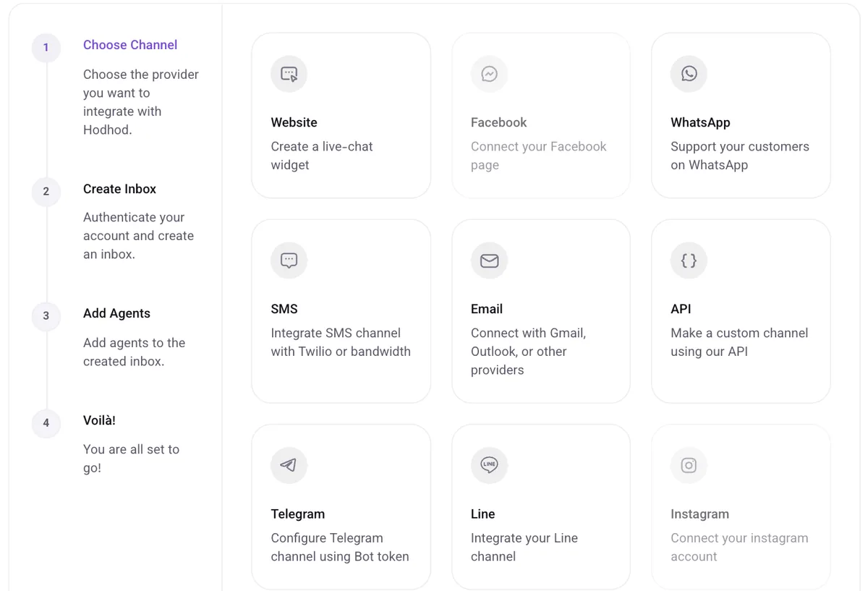The width and height of the screenshot is (868, 591).
Task: Click the SMS speech bubble icon
Action: coord(289,260)
